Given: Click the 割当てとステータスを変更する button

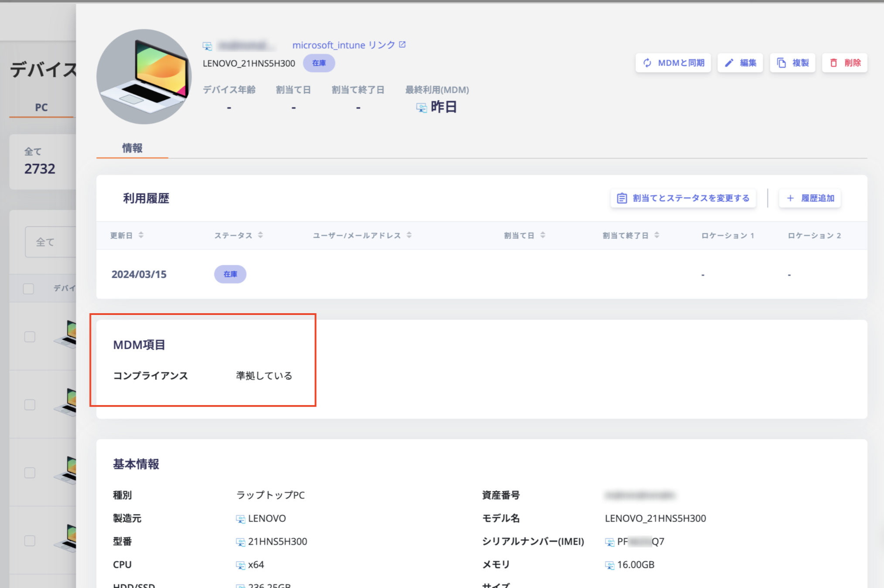Looking at the screenshot, I should tap(683, 198).
